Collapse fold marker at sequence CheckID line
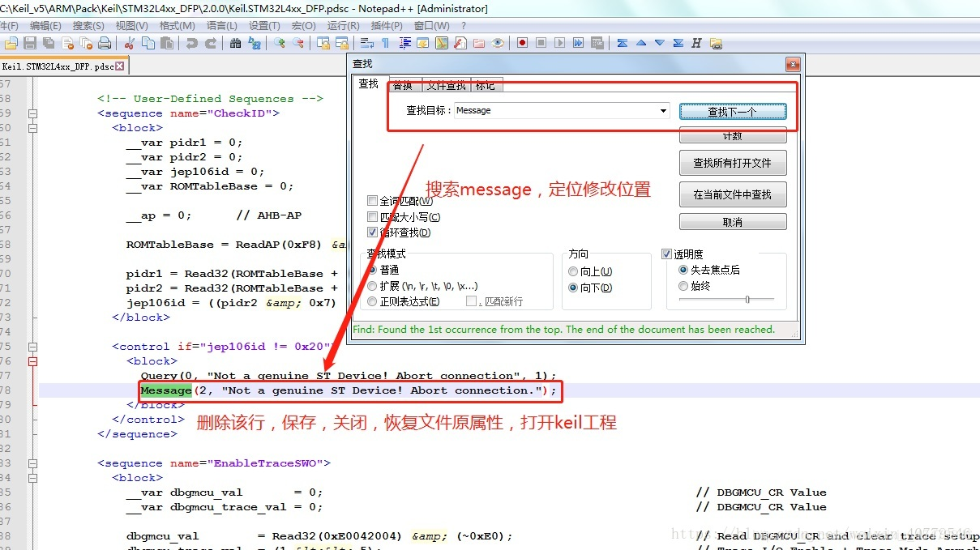Image resolution: width=980 pixels, height=550 pixels. (x=33, y=113)
